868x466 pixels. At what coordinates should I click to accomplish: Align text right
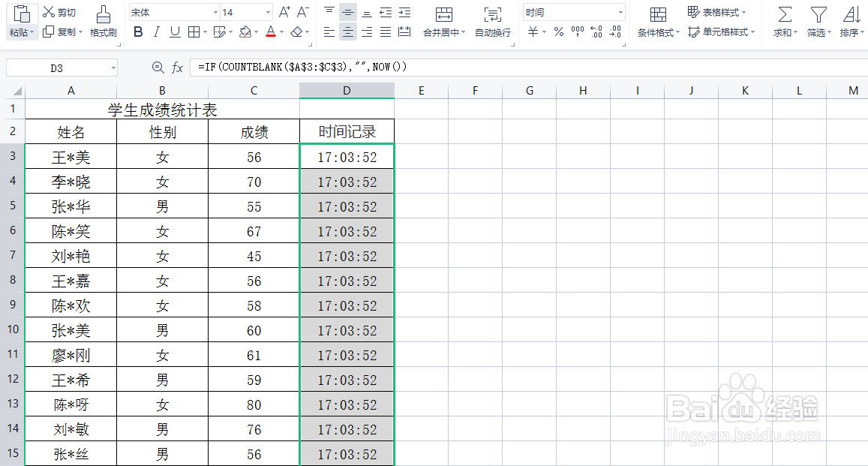pyautogui.click(x=366, y=32)
